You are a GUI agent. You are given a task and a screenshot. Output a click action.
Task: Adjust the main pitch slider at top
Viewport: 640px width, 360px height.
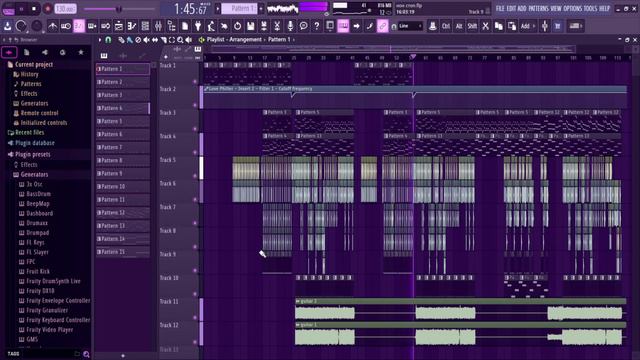tap(118, 9)
